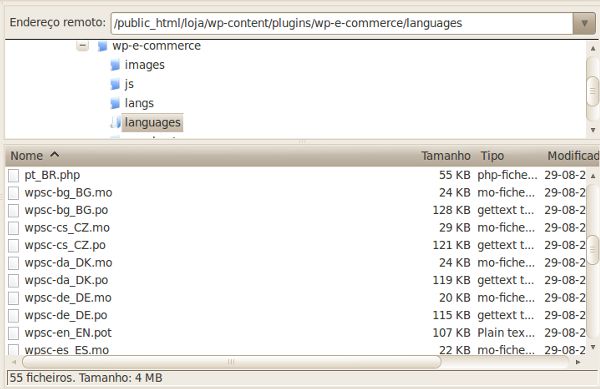Click the tree panel vertical scrollbar thumb
The height and width of the screenshot is (389, 600).
[x=593, y=91]
